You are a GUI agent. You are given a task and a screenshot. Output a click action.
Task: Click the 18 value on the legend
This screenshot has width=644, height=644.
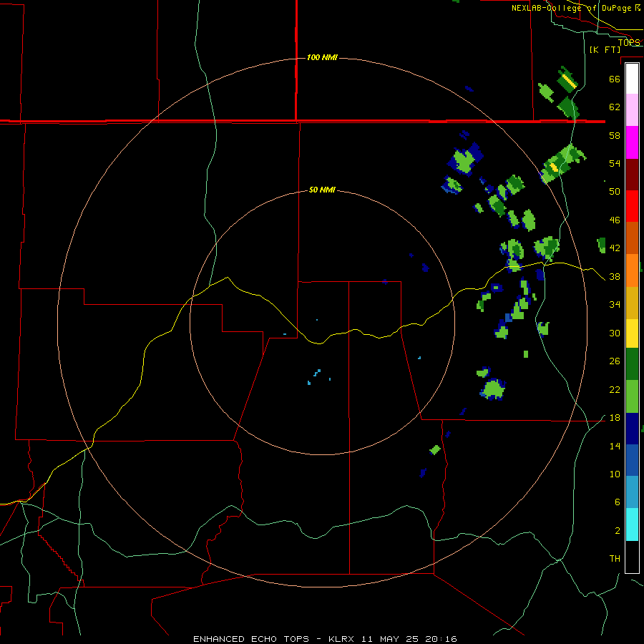tap(615, 418)
